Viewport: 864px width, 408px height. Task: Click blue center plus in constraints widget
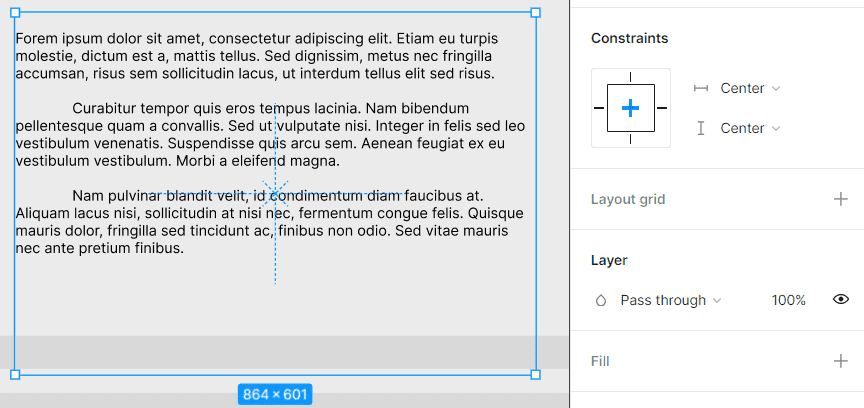(630, 108)
